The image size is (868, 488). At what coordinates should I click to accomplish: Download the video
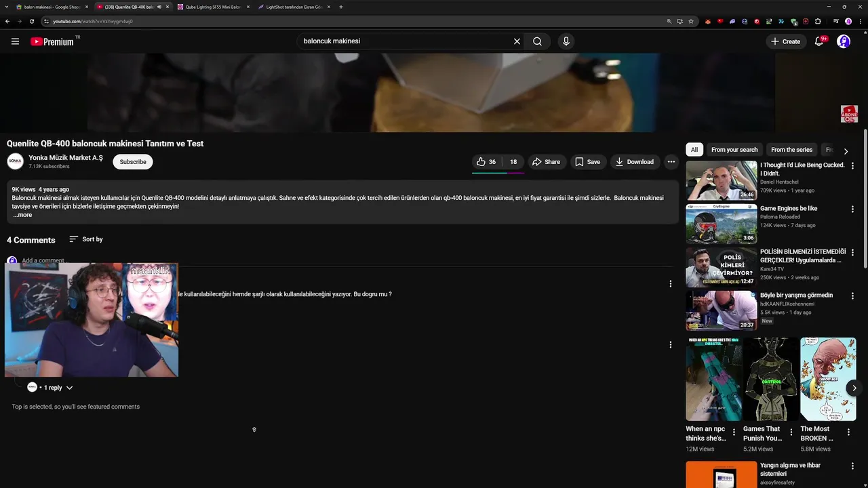pyautogui.click(x=635, y=162)
